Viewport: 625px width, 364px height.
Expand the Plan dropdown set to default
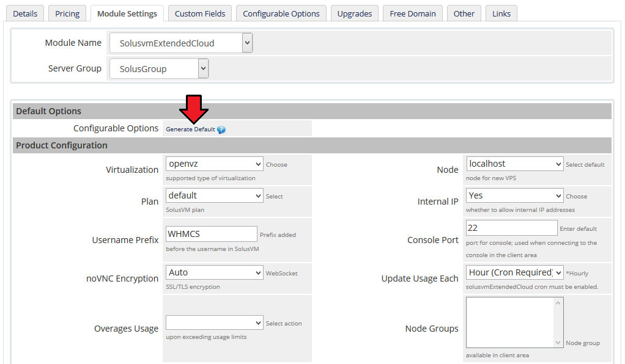pos(215,195)
